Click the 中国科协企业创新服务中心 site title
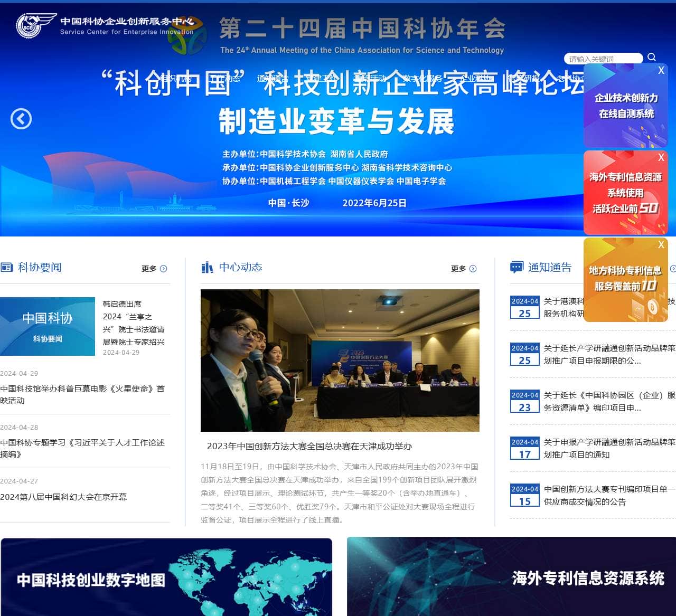Screen dimensions: 676x616 click(127, 21)
